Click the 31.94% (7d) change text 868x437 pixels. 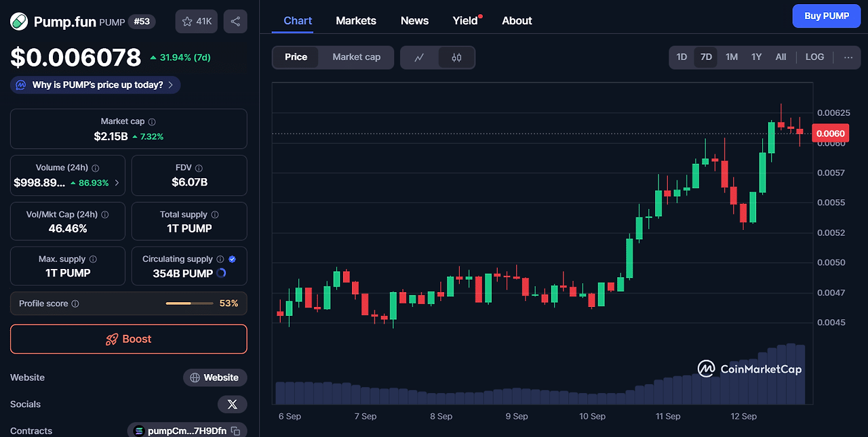tap(185, 58)
